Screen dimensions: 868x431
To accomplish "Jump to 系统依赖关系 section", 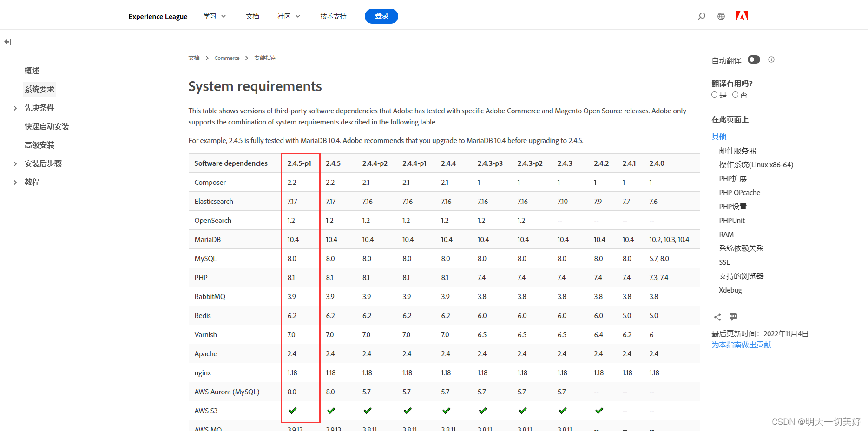I will pyautogui.click(x=741, y=248).
